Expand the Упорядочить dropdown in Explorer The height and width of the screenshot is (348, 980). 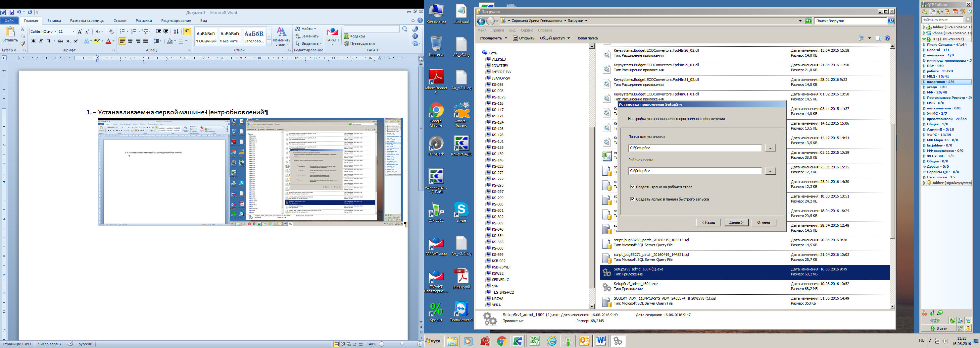493,38
